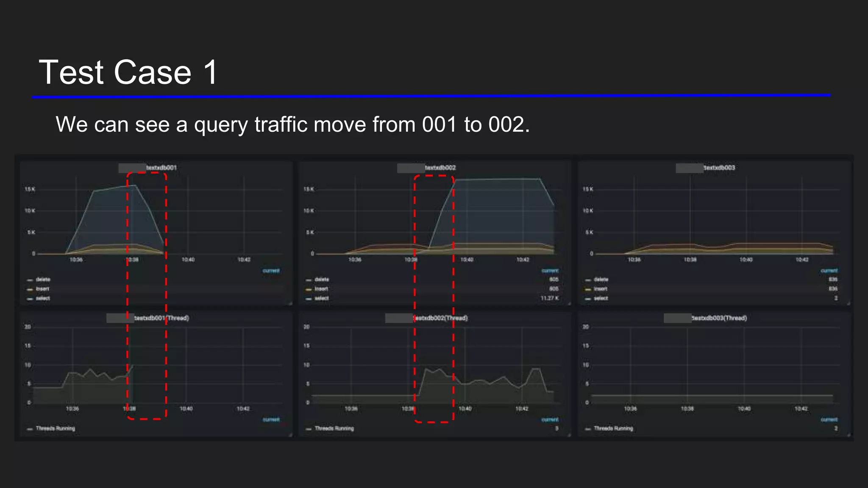Toggle the delete series in textxdb002 legend
Screen dimensions: 868x488
(322, 280)
